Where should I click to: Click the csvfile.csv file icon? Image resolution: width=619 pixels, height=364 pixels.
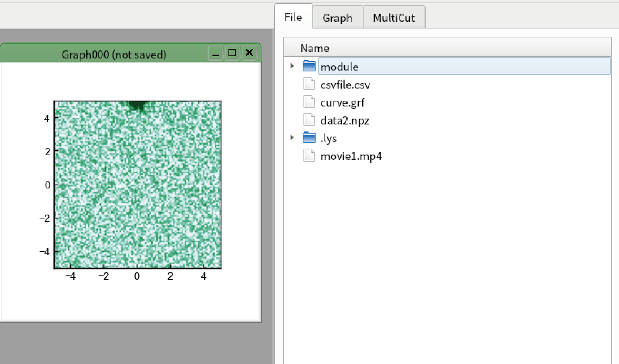click(309, 84)
